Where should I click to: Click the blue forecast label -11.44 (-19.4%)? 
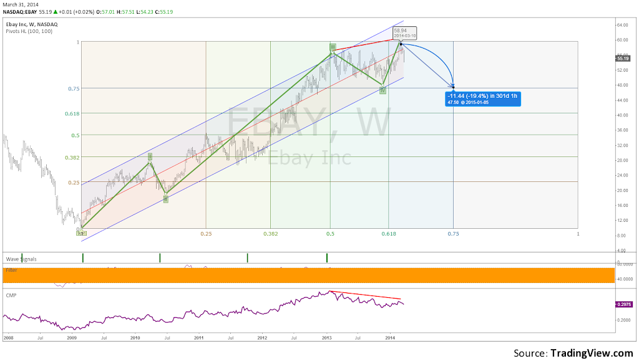tap(482, 99)
